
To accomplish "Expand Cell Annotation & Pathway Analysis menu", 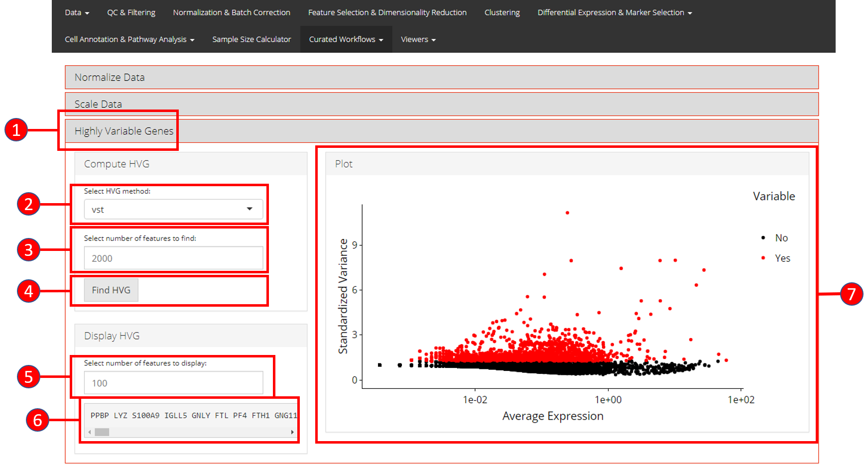I will click(x=129, y=39).
